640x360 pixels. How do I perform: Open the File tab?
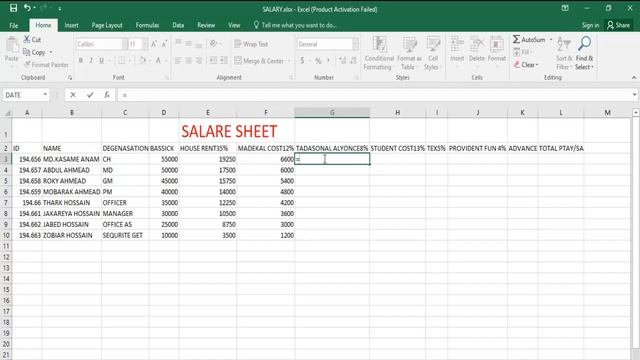pyautogui.click(x=13, y=25)
